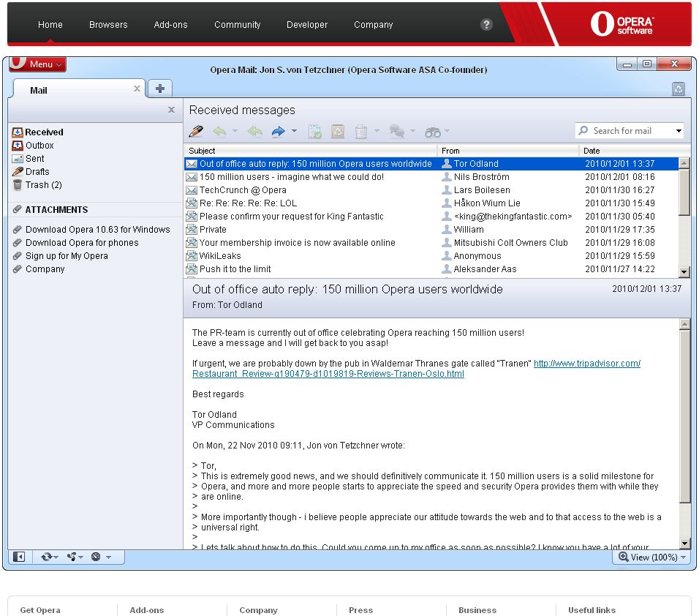The width and height of the screenshot is (699, 616).
Task: Sort messages by the Date column header
Action: [x=634, y=151]
